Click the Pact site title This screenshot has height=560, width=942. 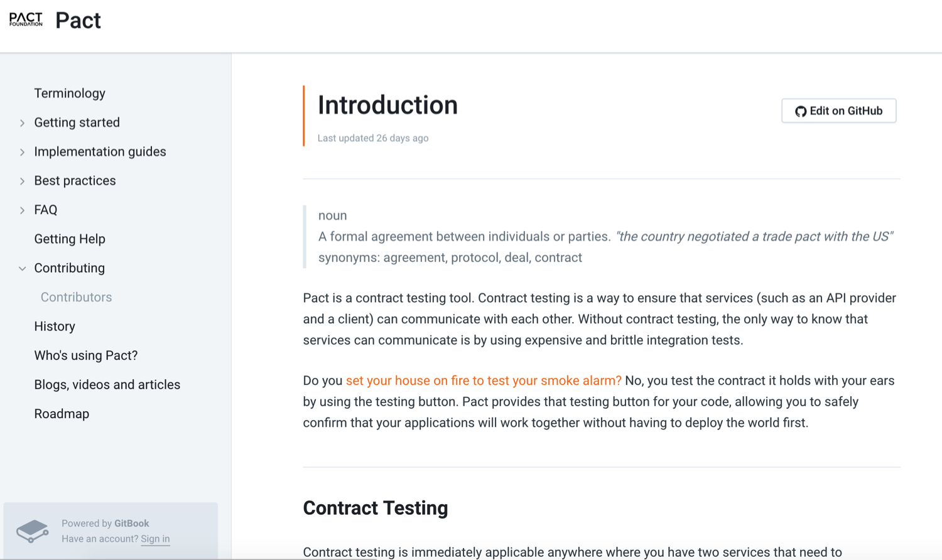[x=78, y=20]
